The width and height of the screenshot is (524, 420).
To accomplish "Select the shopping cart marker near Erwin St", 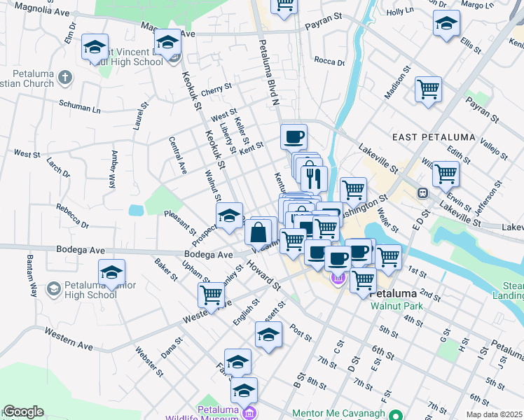I will pos(446,174).
